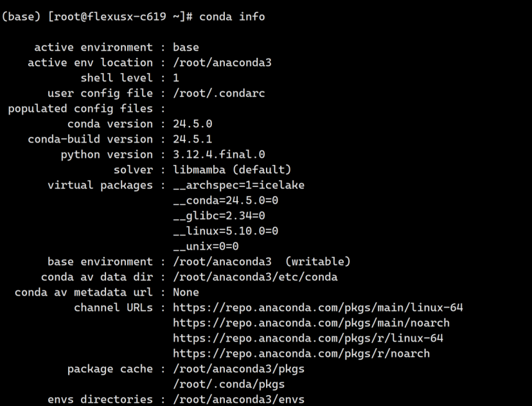This screenshot has height=406, width=532.
Task: Click the __glibc=2.34=0 package entry
Action: click(x=218, y=216)
